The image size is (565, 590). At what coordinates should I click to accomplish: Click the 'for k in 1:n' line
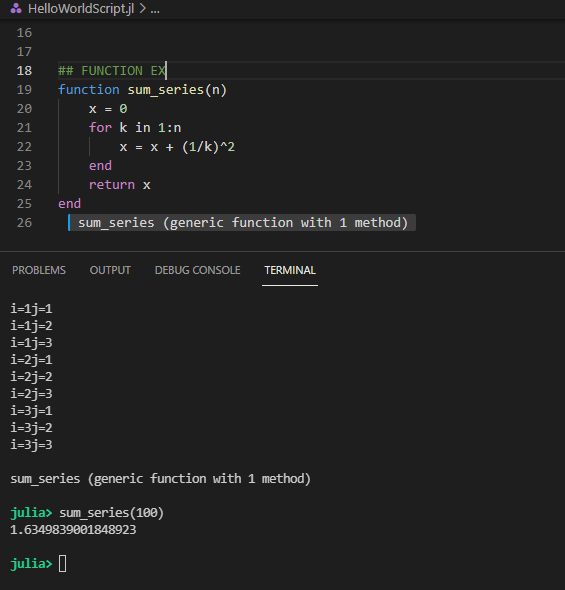[135, 128]
